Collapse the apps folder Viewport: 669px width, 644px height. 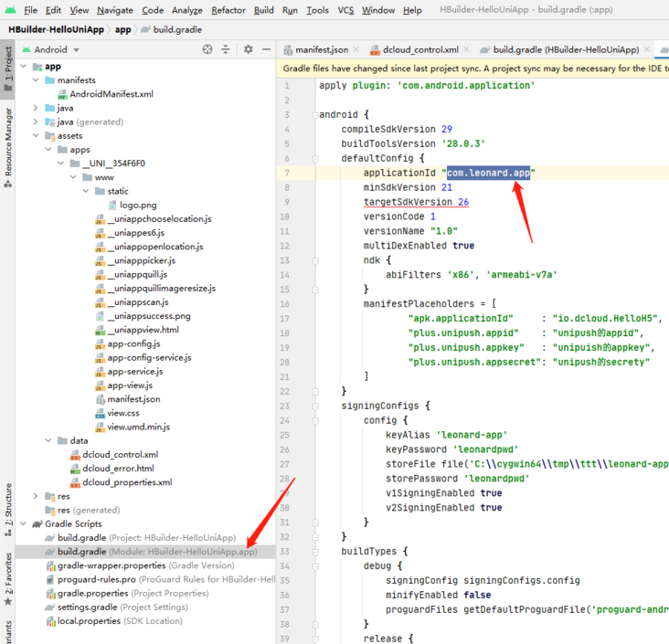(x=48, y=150)
